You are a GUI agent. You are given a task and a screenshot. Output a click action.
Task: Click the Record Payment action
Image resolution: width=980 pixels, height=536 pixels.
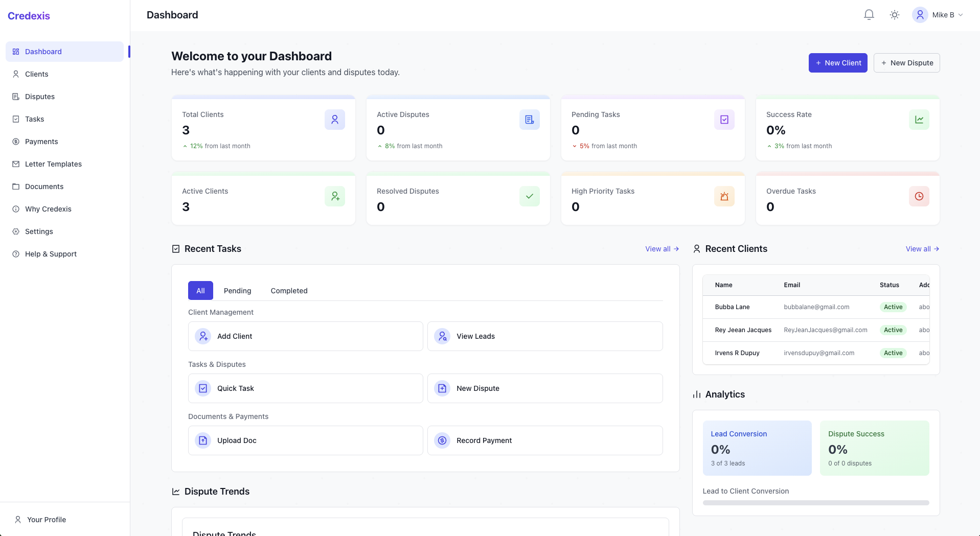[545, 440]
